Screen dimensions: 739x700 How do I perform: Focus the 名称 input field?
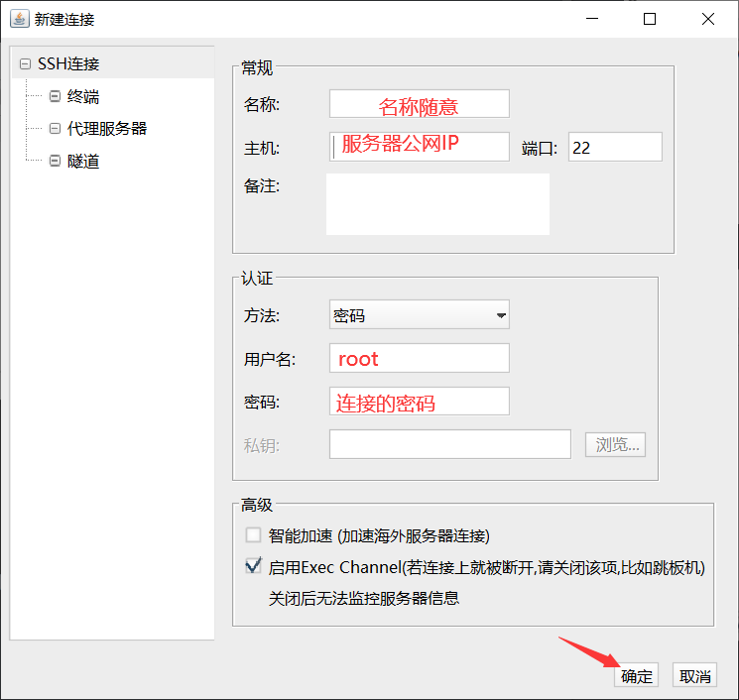pos(420,104)
